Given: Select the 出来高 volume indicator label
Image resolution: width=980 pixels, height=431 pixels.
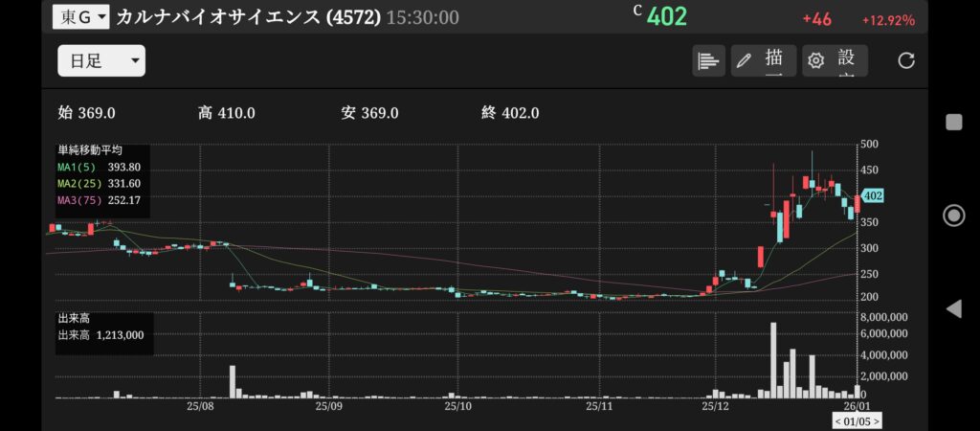Looking at the screenshot, I should click(74, 319).
